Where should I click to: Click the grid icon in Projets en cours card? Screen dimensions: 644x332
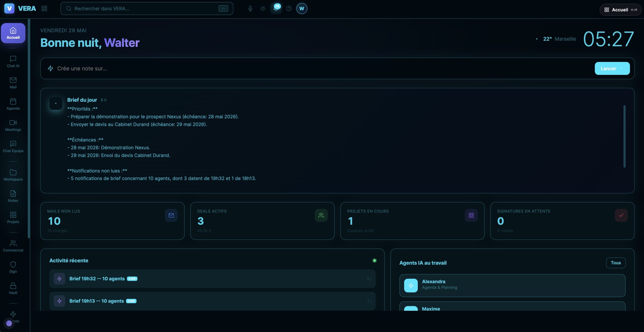(x=471, y=215)
